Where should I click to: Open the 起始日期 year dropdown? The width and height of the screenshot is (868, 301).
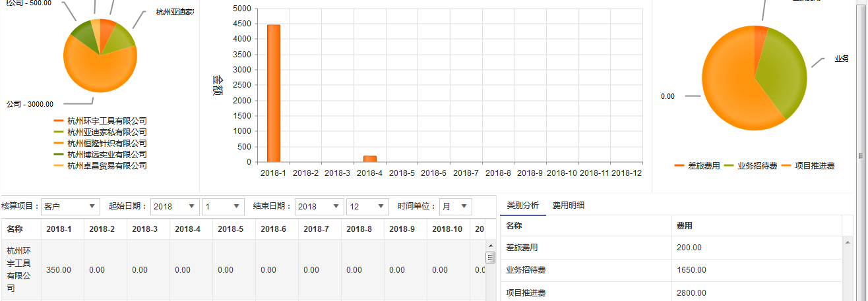pyautogui.click(x=175, y=207)
